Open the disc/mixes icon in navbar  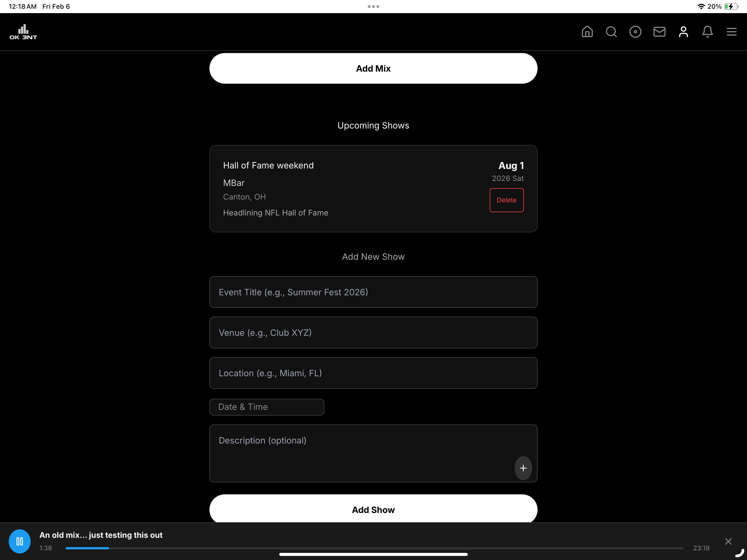click(635, 32)
